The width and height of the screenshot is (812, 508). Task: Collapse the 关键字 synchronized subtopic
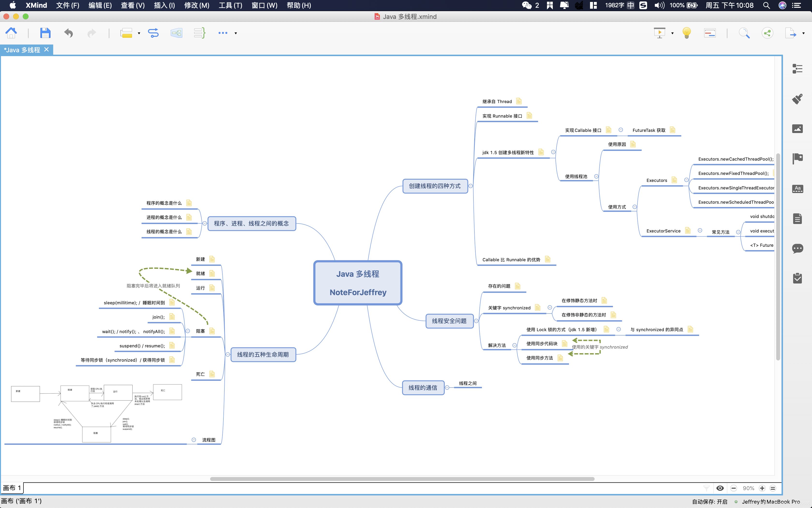click(x=550, y=307)
